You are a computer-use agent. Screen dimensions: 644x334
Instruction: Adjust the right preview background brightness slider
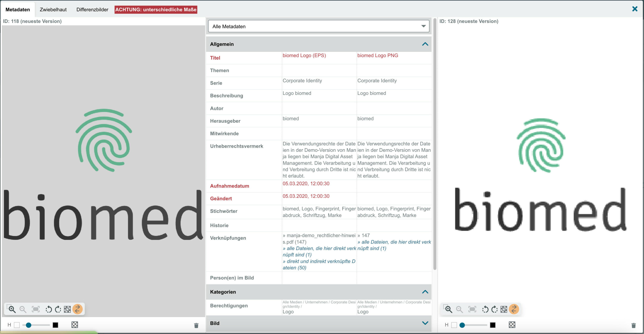coord(473,325)
